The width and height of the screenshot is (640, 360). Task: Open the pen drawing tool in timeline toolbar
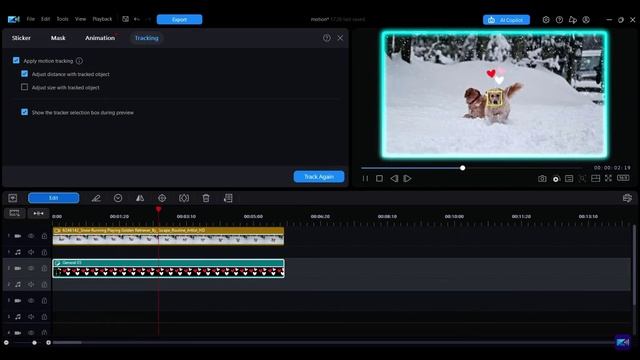click(x=96, y=198)
